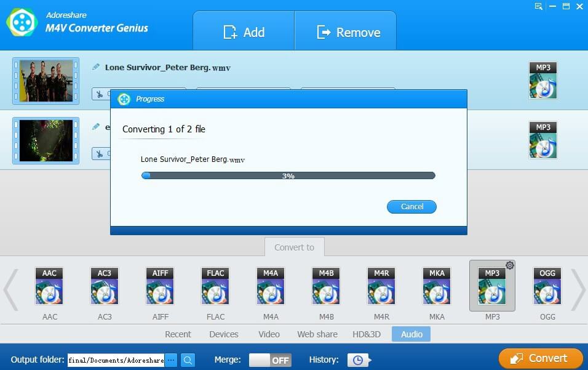Open trim scissors tool for second video
Image resolution: width=588 pixels, height=370 pixels.
[100, 154]
